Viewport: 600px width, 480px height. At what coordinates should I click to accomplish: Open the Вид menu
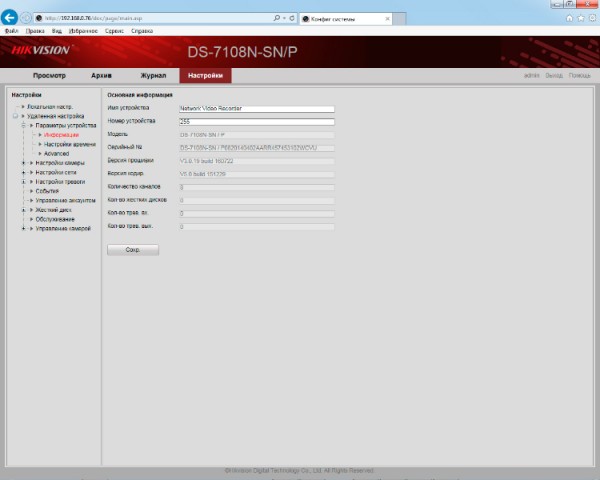coord(57,31)
